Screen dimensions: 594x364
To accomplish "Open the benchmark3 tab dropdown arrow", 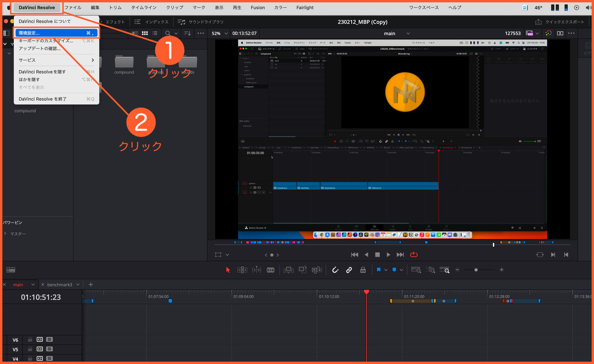I will pos(78,284).
